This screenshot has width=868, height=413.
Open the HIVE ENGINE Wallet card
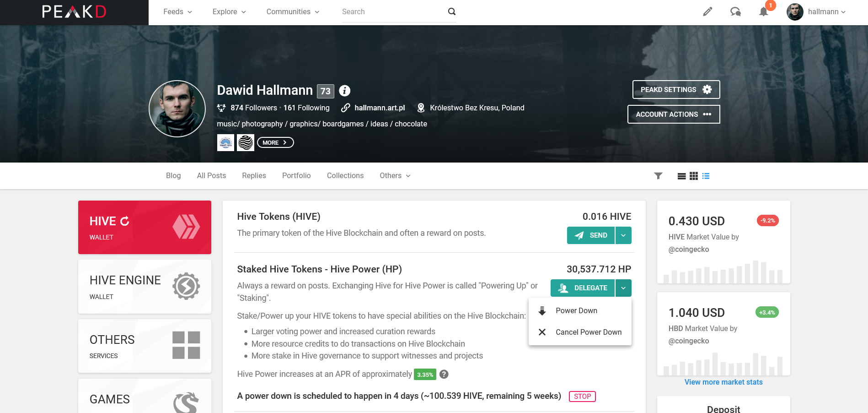[x=145, y=287]
